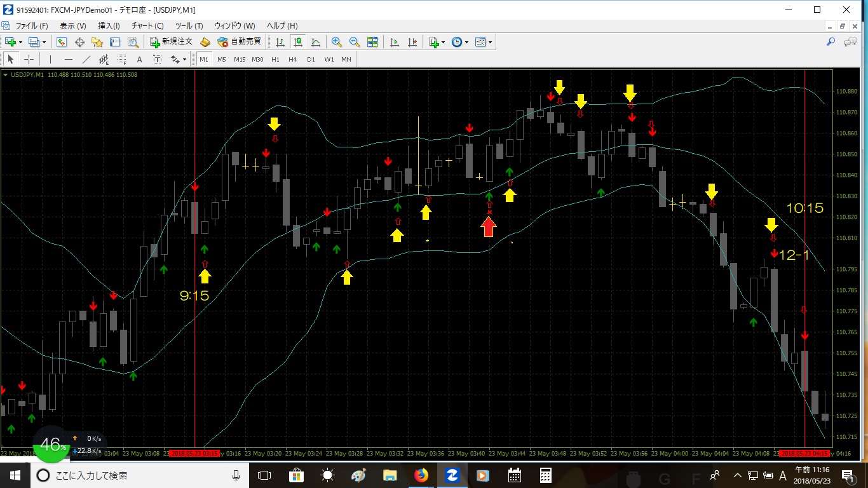868x488 pixels.
Task: Switch chart to bar chart mode
Action: pyautogui.click(x=280, y=42)
